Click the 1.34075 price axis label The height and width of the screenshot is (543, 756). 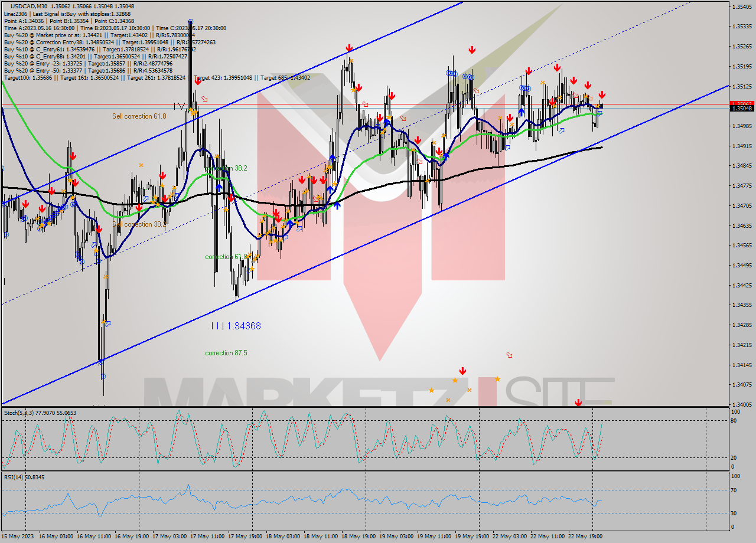[x=742, y=385]
